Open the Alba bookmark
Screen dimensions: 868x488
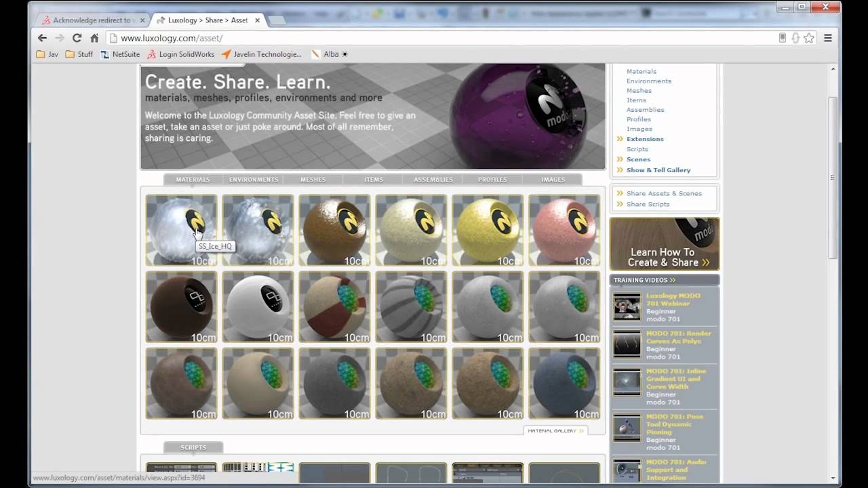click(329, 54)
